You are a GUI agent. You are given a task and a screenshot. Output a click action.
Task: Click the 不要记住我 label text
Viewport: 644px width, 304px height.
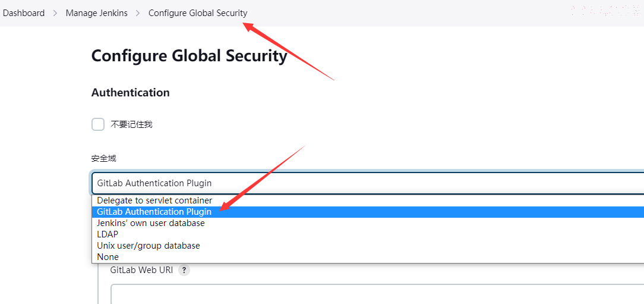point(131,125)
